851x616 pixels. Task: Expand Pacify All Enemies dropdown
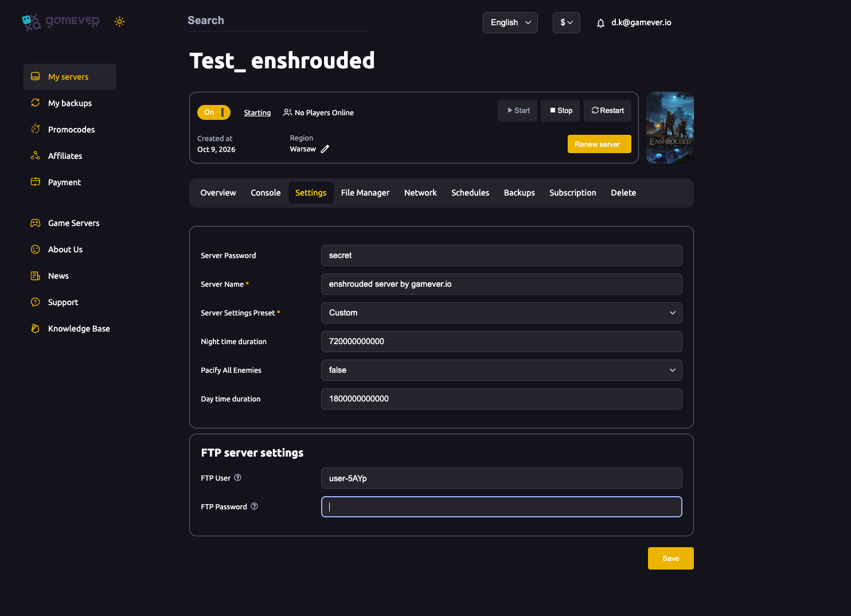[x=502, y=370]
